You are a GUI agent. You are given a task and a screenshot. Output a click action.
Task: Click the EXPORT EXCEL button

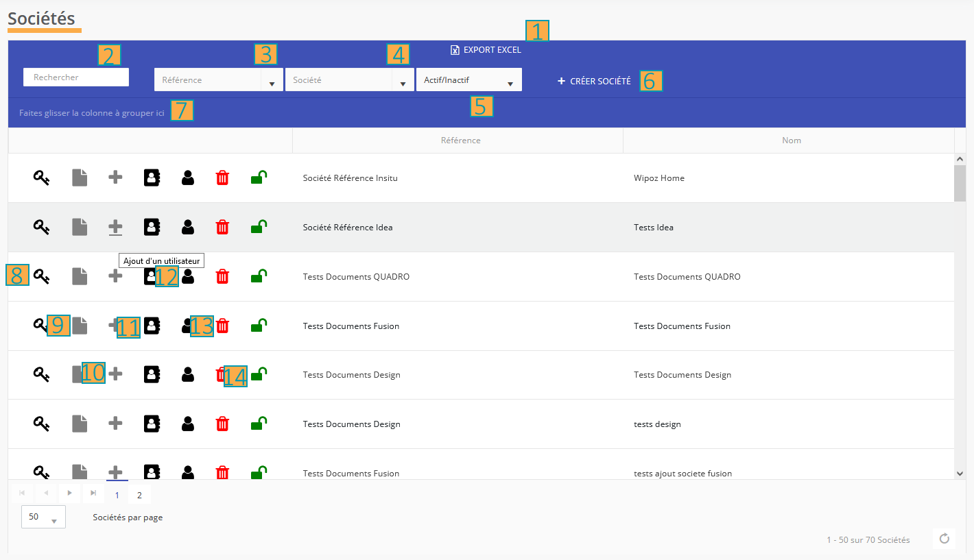click(x=486, y=50)
